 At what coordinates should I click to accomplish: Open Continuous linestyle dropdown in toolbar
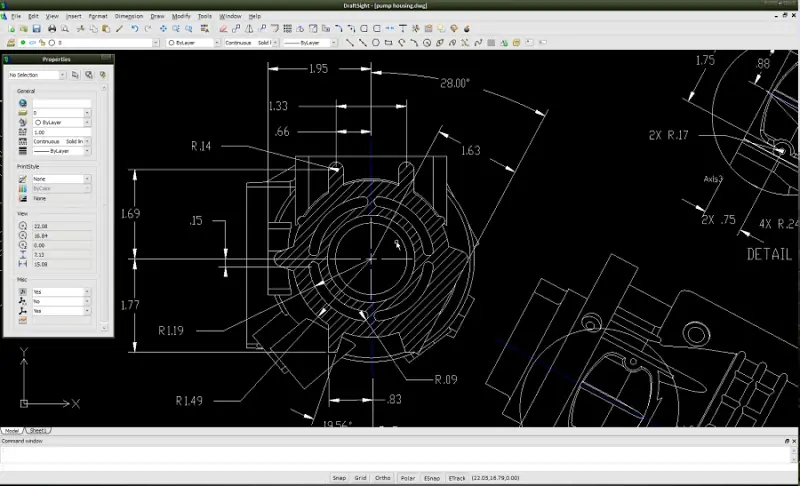tap(275, 43)
